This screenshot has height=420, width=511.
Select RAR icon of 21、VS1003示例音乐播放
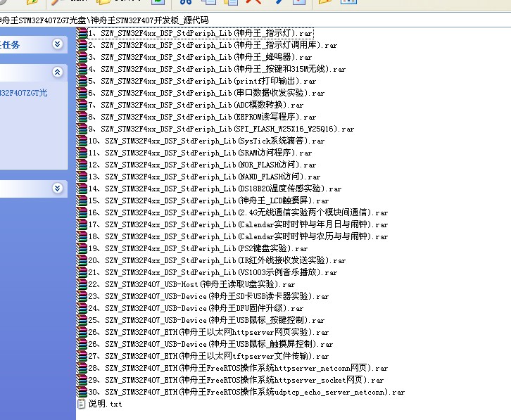tap(82, 272)
